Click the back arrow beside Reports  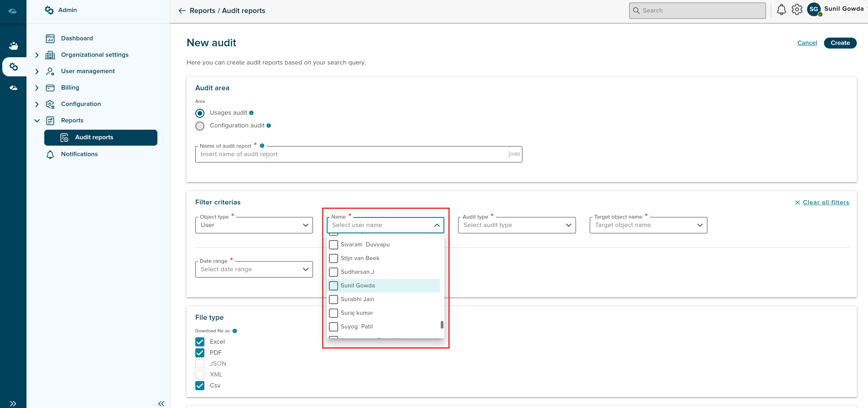pos(182,11)
